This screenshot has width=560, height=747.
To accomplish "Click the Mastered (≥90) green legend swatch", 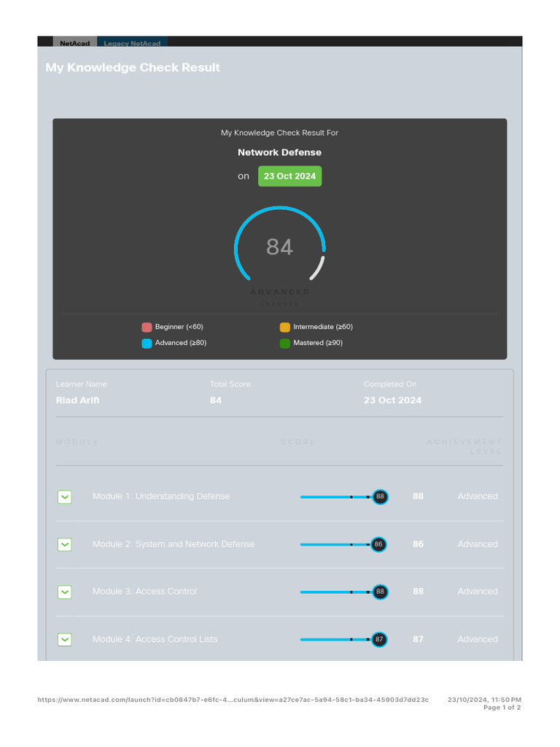I will [x=285, y=344].
